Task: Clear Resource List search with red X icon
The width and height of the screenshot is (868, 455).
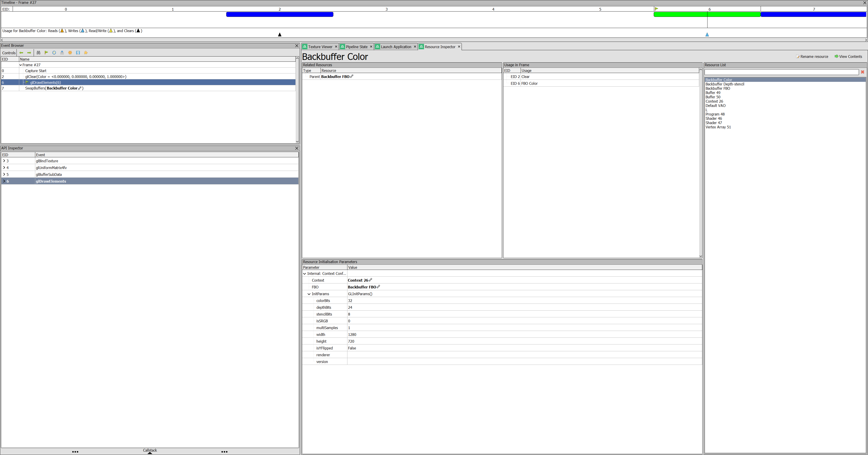Action: point(863,72)
